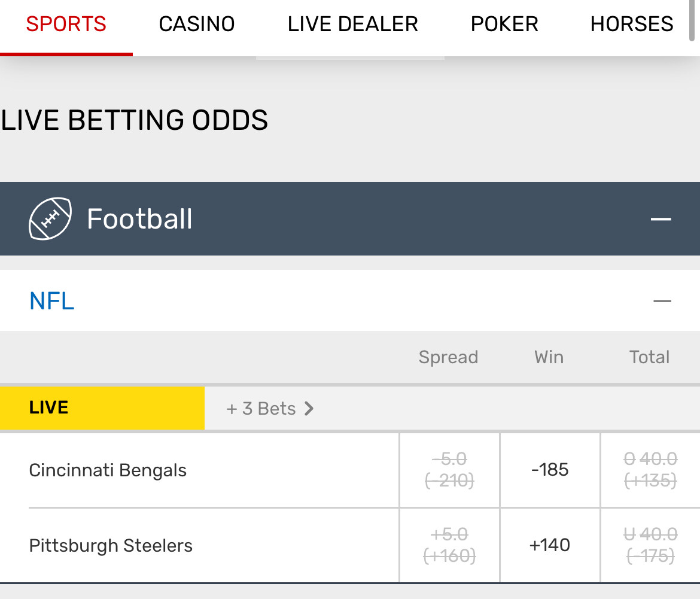Select Bengals spread -5.0 odds
Viewport: 700px width, 599px height.
[449, 470]
